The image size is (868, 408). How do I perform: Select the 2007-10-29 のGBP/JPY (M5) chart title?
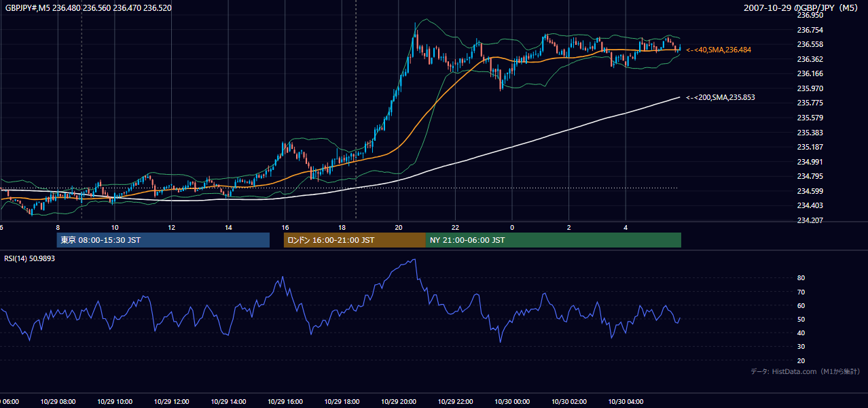click(x=802, y=8)
